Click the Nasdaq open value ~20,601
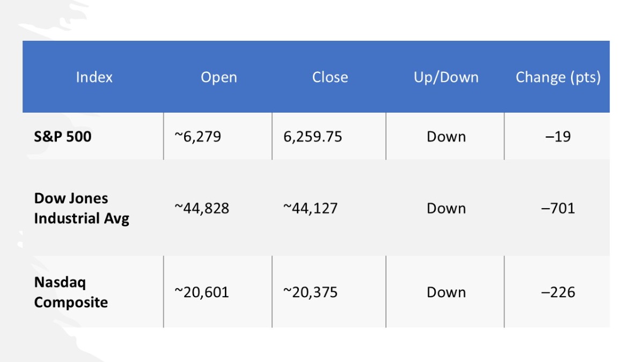 point(202,292)
